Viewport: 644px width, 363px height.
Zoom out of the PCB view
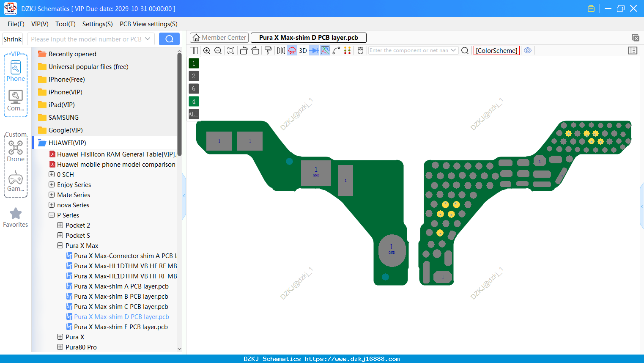tap(218, 50)
